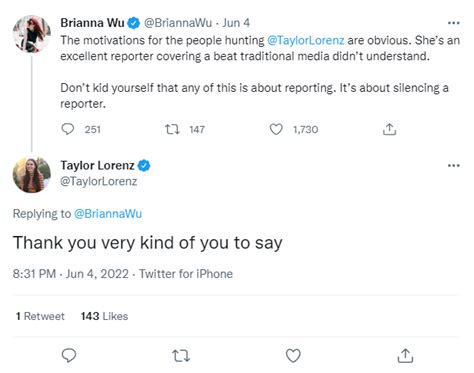View the 143 Likes list

104,316
